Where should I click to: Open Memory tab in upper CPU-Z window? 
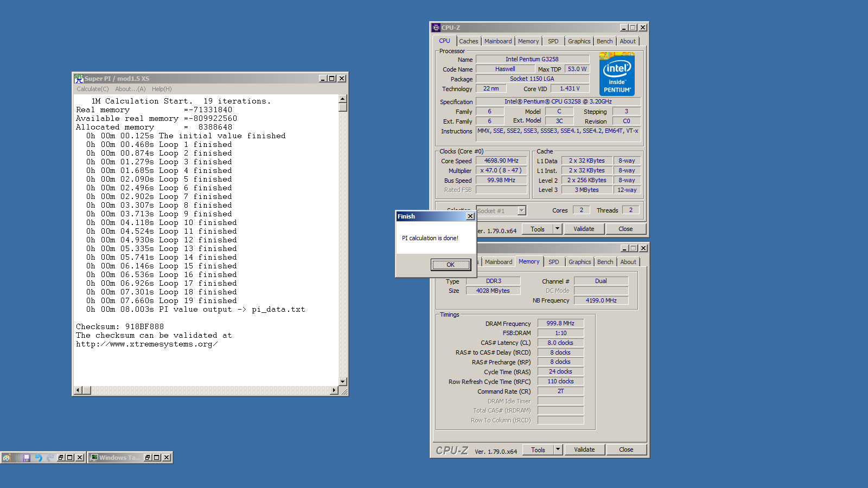[528, 41]
